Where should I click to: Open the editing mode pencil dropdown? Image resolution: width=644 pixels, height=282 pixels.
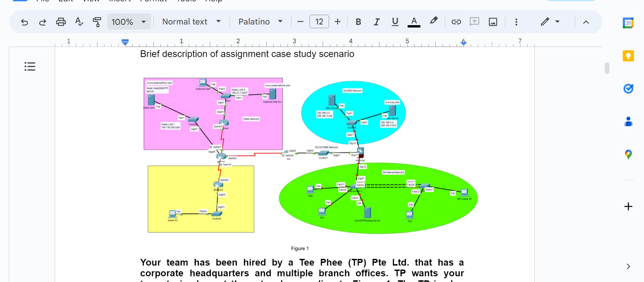coord(550,22)
